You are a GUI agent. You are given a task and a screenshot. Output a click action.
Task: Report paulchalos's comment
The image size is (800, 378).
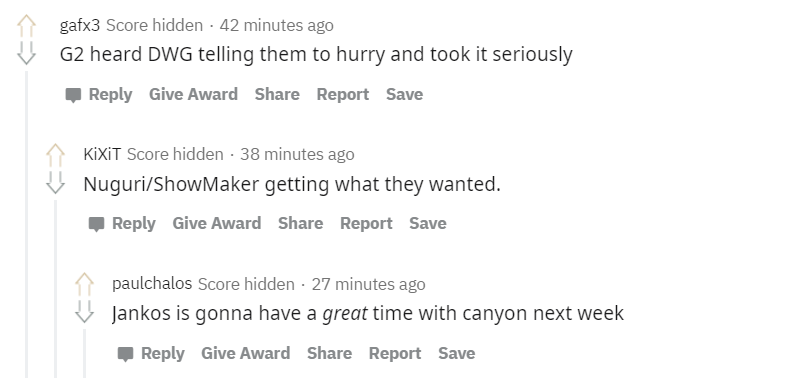pyautogui.click(x=395, y=353)
